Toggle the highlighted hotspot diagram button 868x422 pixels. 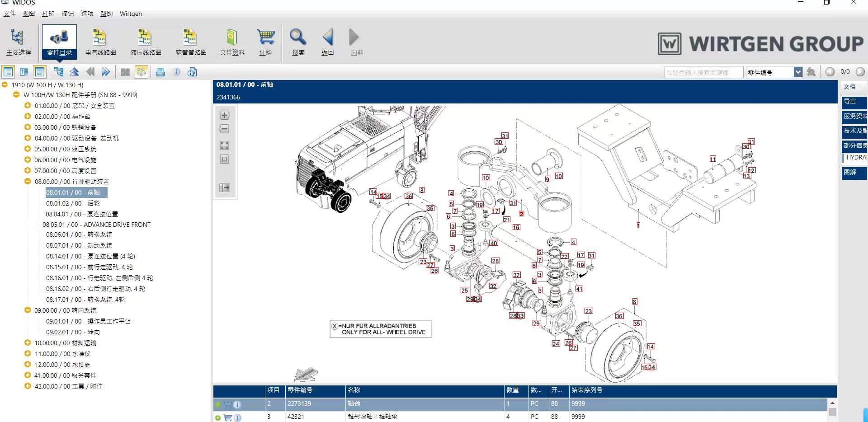142,72
